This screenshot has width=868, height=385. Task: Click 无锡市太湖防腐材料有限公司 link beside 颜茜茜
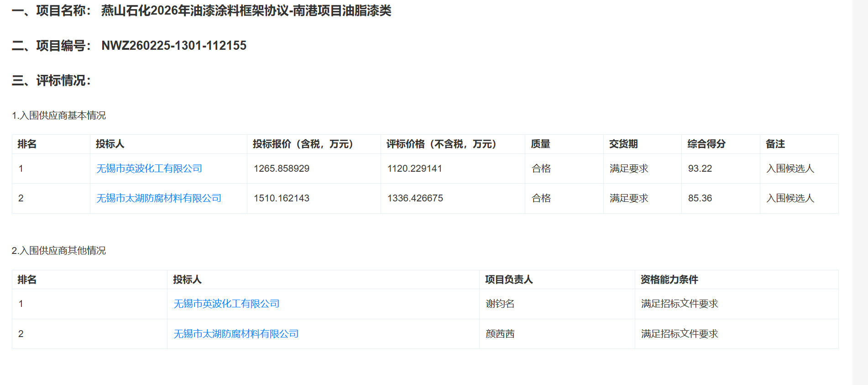pos(236,334)
